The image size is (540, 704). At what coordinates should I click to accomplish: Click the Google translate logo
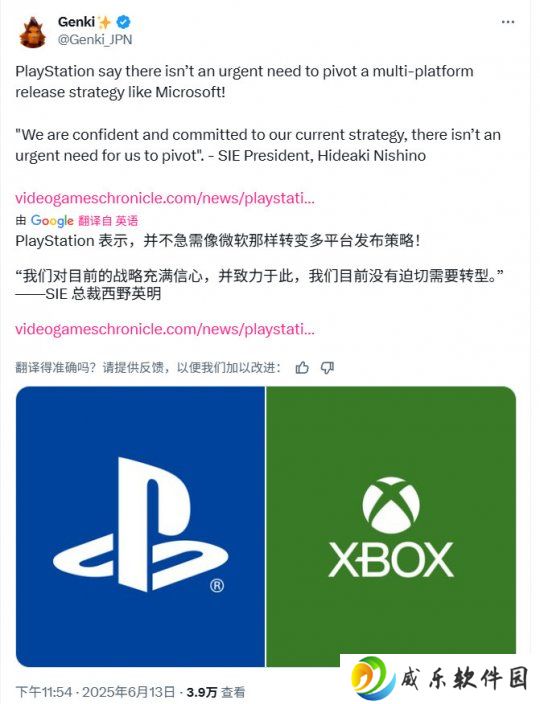[x=52, y=220]
